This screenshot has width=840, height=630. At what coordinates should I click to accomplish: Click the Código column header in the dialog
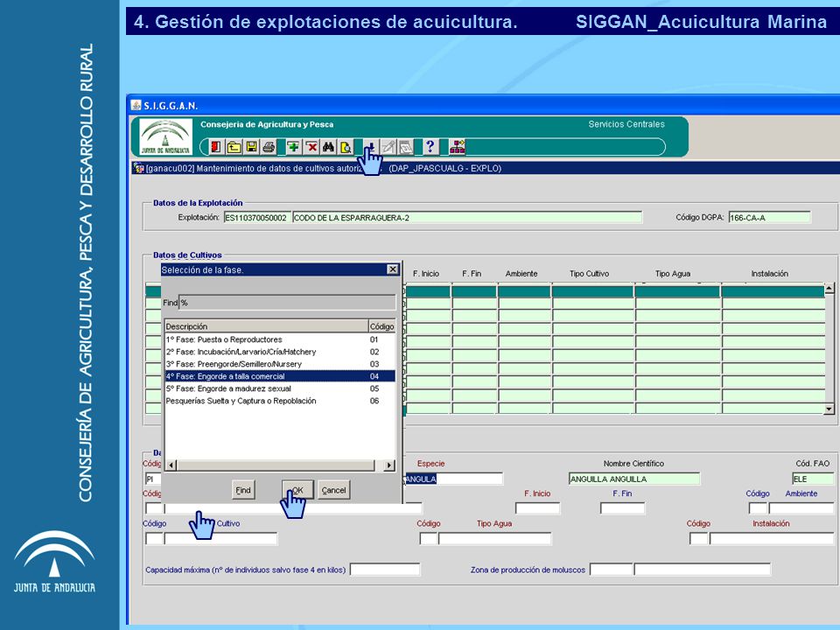click(382, 326)
